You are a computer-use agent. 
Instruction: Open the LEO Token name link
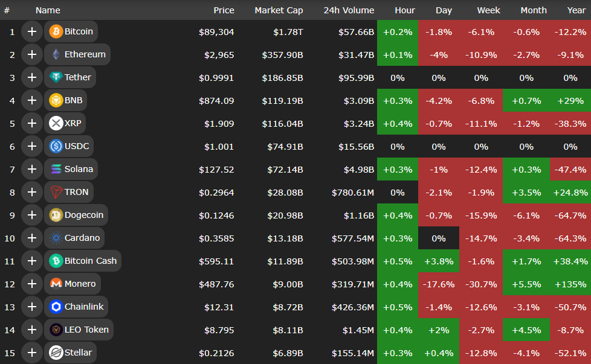coord(86,330)
